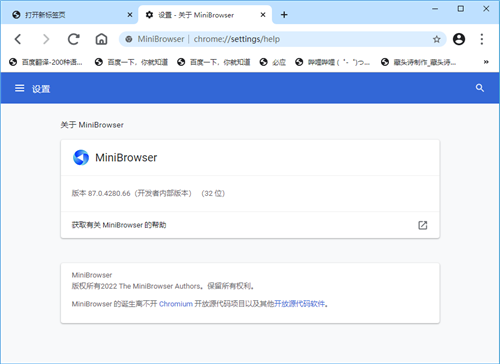Open the three-dot browser menu
Screen dimensions: 500x364
(x=482, y=39)
